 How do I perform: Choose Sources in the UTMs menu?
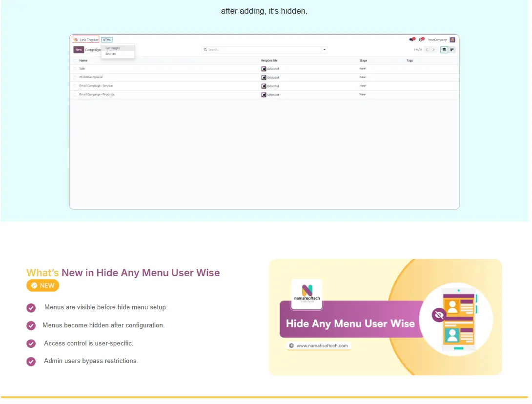pyautogui.click(x=111, y=54)
